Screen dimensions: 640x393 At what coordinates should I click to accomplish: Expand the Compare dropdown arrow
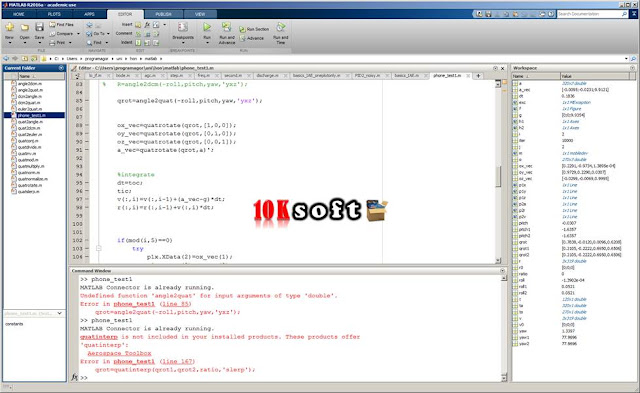[78, 34]
